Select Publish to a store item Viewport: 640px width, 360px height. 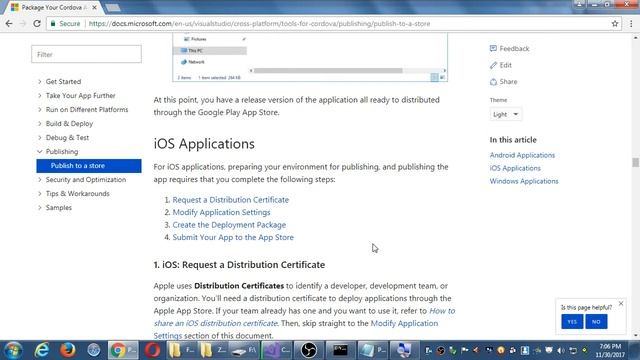(x=89, y=166)
